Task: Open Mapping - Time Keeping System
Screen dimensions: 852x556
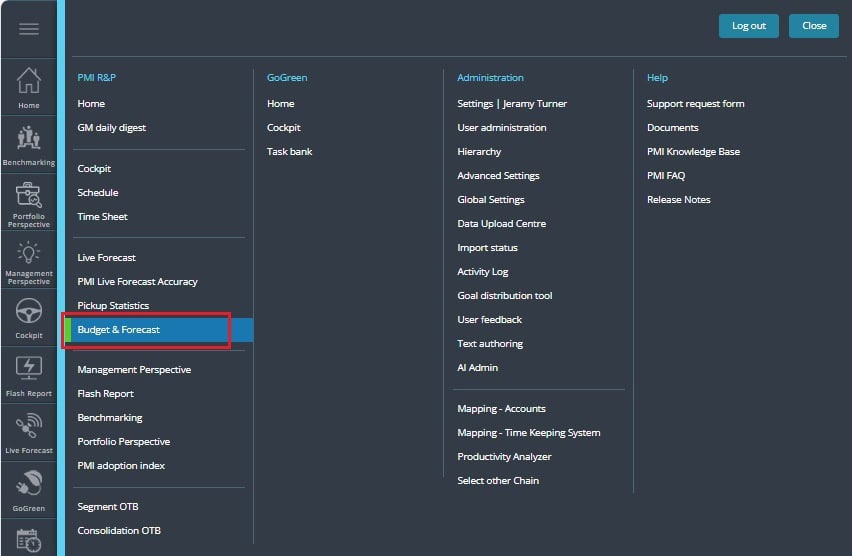Action: pos(528,433)
